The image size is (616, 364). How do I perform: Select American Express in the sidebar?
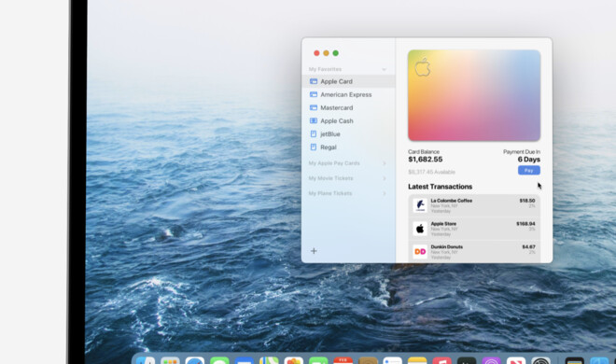(348, 94)
